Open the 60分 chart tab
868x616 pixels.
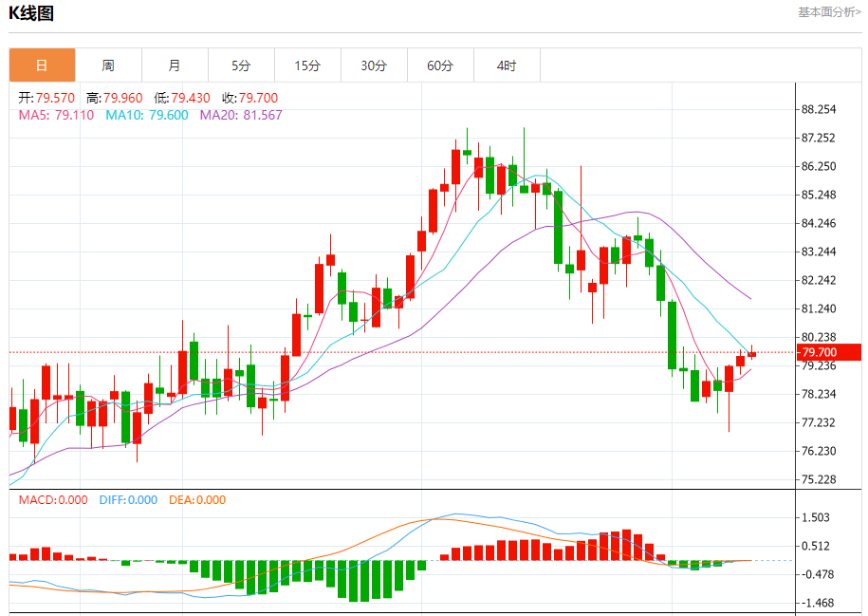(x=441, y=65)
